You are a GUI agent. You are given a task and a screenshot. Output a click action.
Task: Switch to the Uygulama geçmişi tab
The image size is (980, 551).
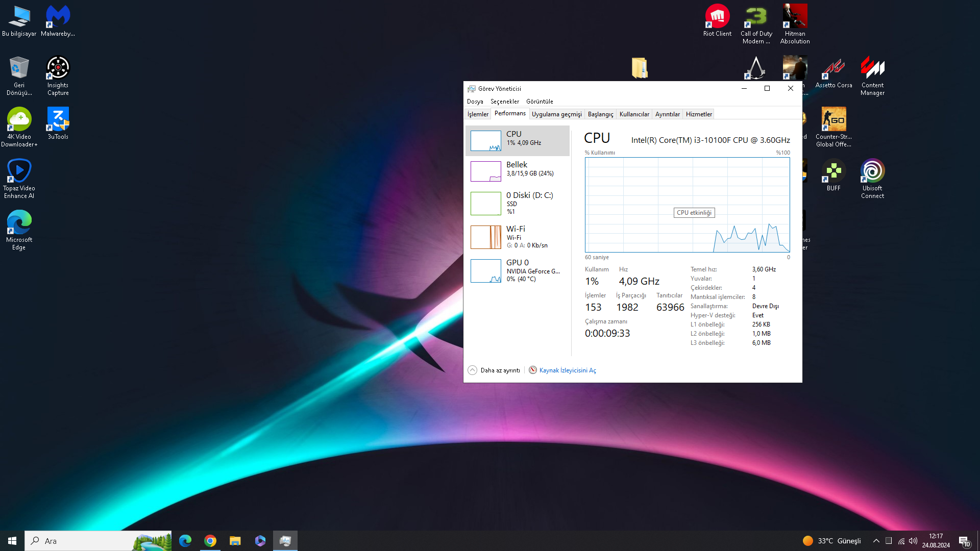[557, 114]
